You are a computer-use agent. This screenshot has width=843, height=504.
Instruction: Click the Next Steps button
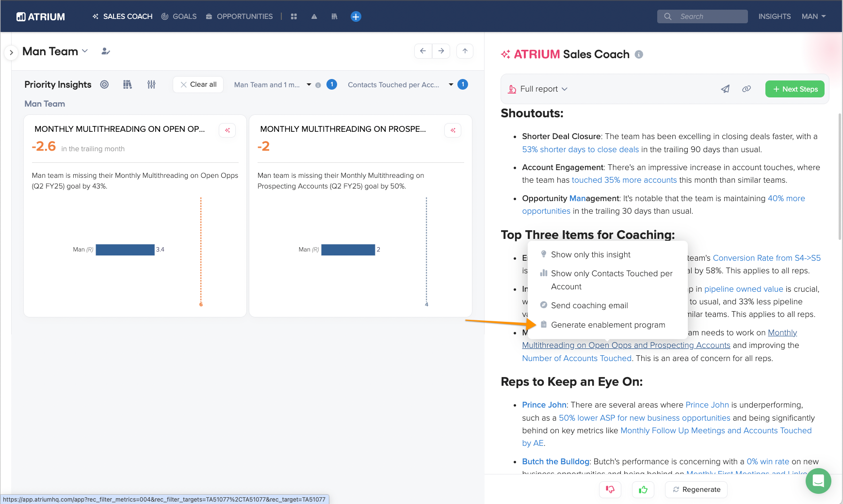pos(795,89)
